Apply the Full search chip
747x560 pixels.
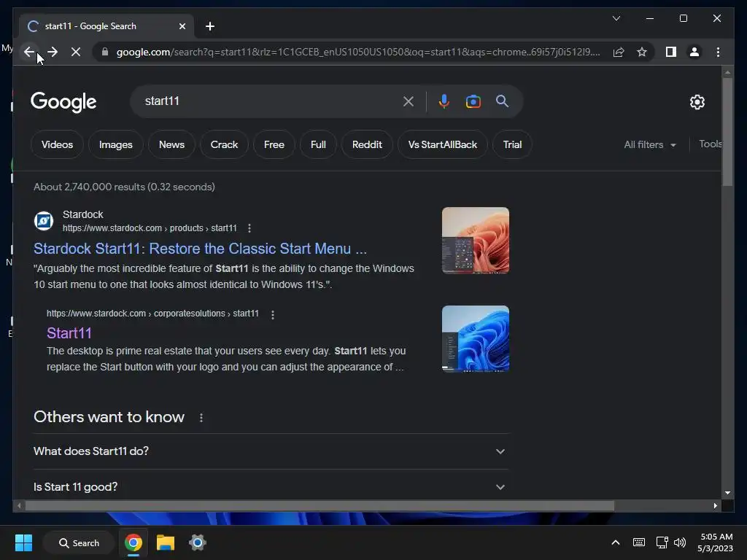pyautogui.click(x=318, y=145)
